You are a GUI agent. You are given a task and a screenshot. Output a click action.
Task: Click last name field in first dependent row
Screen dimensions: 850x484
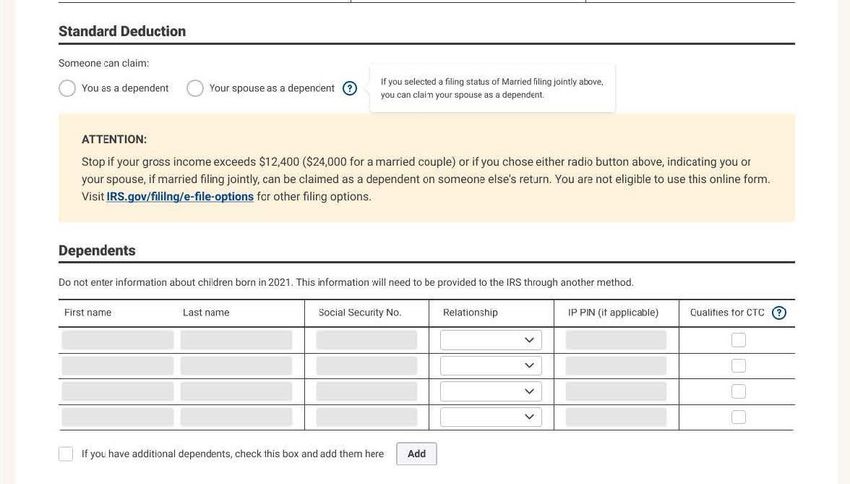[x=236, y=340]
